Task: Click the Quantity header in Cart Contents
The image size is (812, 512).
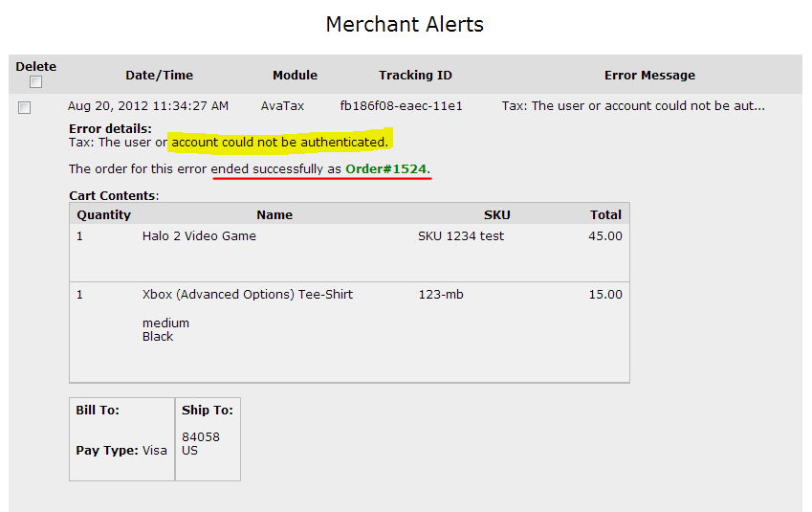Action: click(103, 215)
